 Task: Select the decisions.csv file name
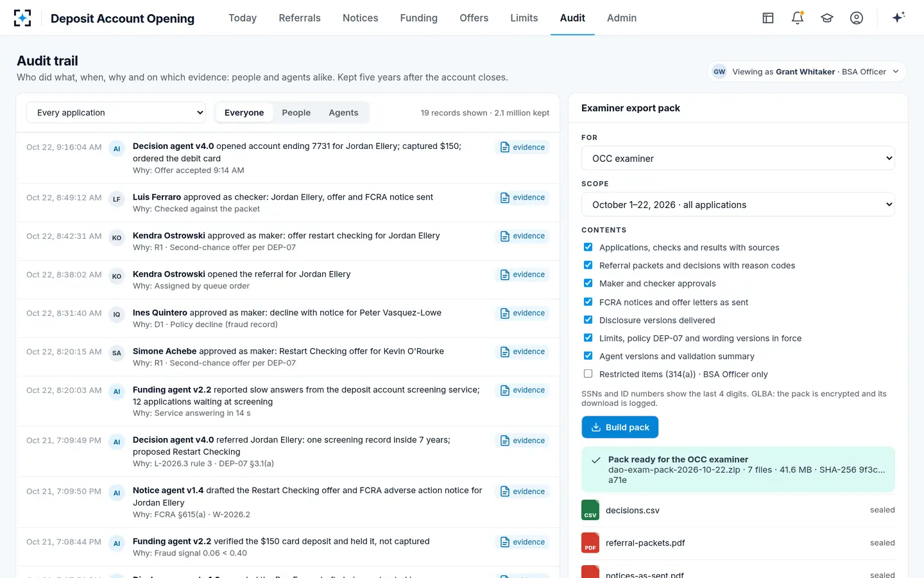(x=633, y=511)
